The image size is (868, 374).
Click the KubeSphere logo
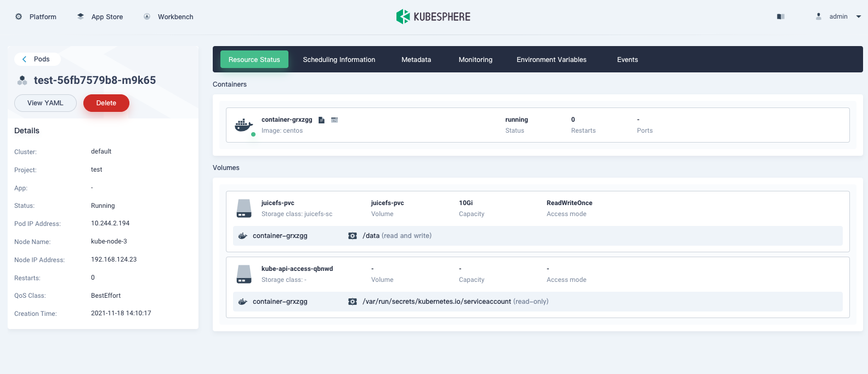(x=433, y=16)
